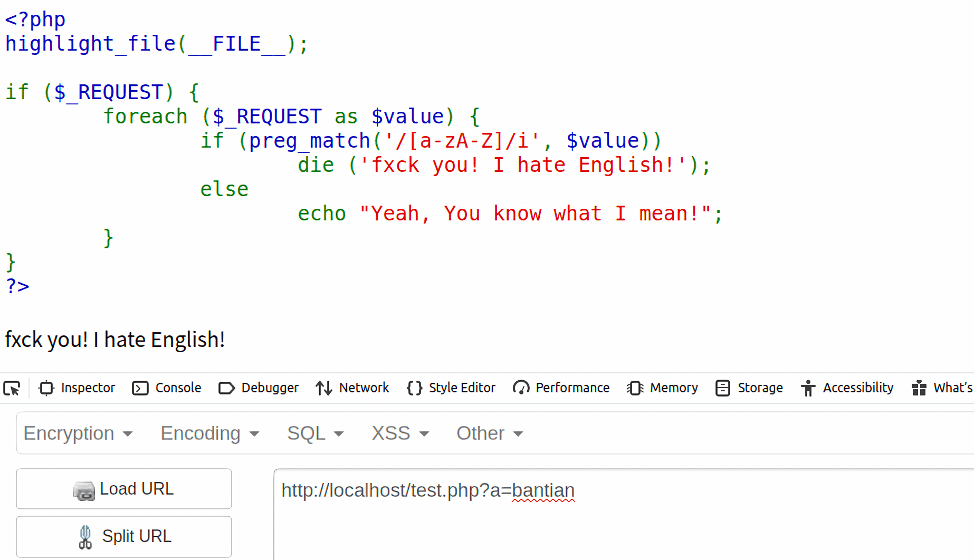This screenshot has width=974, height=560.
Task: Click the Network arrows icon
Action: (x=324, y=388)
